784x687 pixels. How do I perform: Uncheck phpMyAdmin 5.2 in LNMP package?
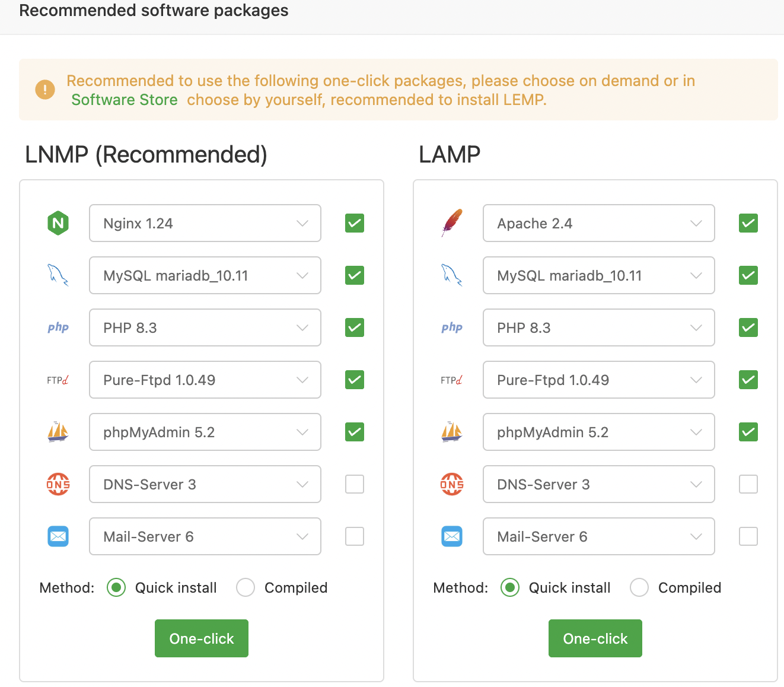click(355, 432)
